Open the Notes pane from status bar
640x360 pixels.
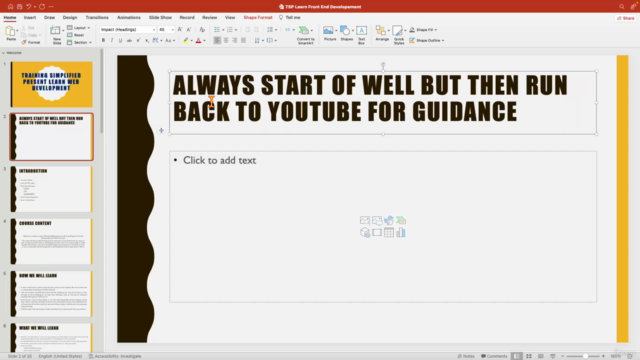pyautogui.click(x=466, y=356)
